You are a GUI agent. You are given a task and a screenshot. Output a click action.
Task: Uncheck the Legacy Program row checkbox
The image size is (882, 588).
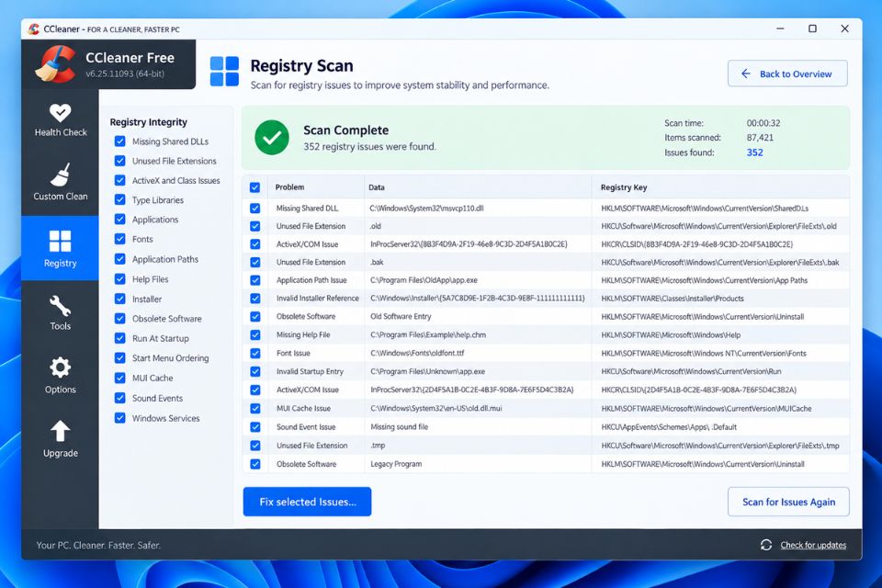pyautogui.click(x=254, y=464)
